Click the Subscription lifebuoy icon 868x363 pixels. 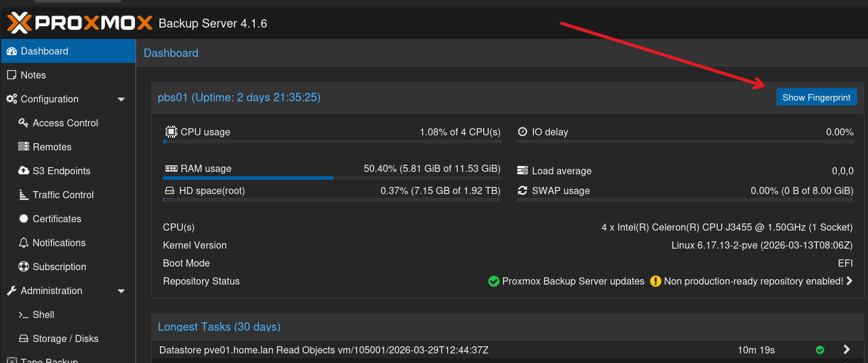coord(23,267)
